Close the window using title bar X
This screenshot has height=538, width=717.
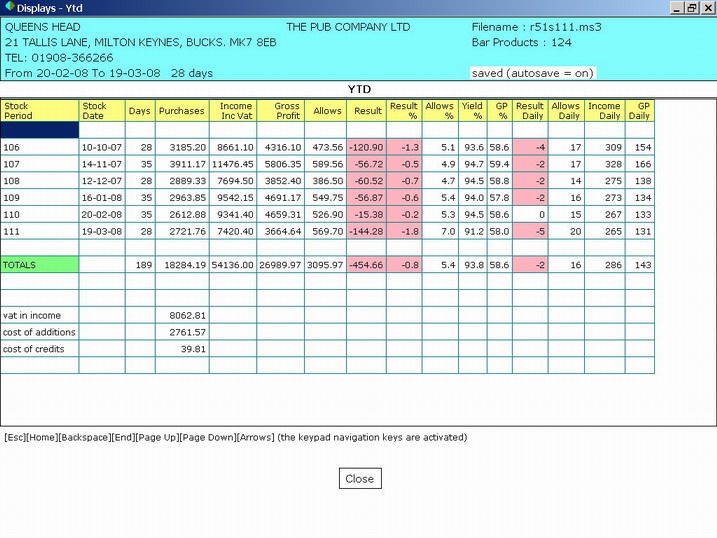(x=706, y=8)
